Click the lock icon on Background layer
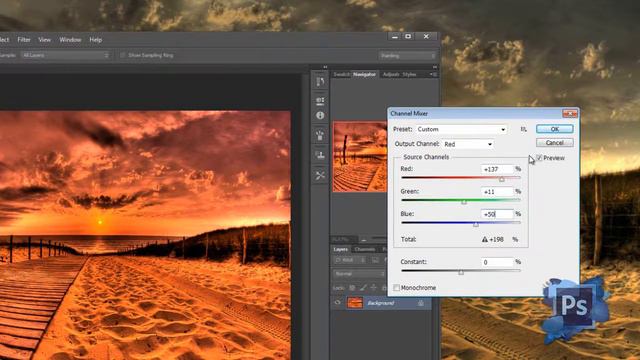The height and width of the screenshot is (360, 640). point(421,303)
